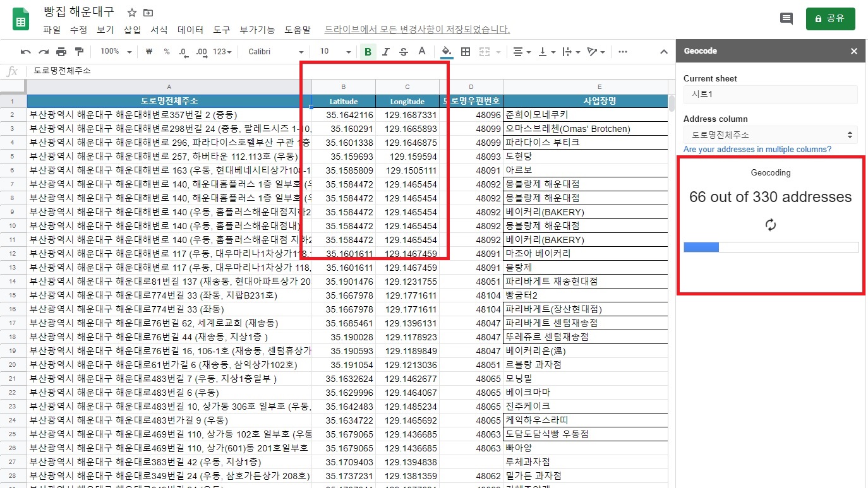Click the undo arrow
Viewport: 868px width, 488px height.
26,52
